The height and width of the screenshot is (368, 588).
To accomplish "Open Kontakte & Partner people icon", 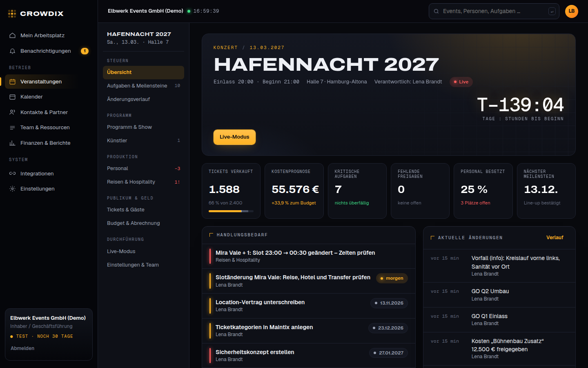I will click(x=12, y=112).
